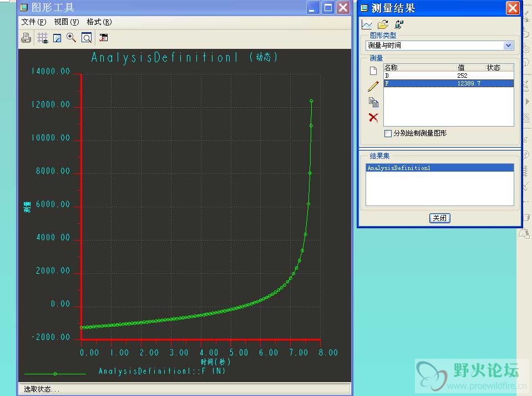Image resolution: width=532 pixels, height=396 pixels.
Task: Delete selected measure with red X icon
Action: point(373,118)
